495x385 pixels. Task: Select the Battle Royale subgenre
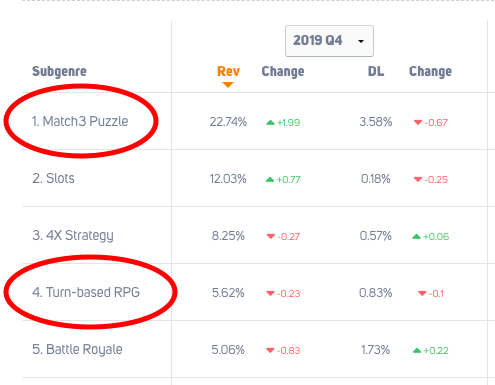[x=77, y=349]
